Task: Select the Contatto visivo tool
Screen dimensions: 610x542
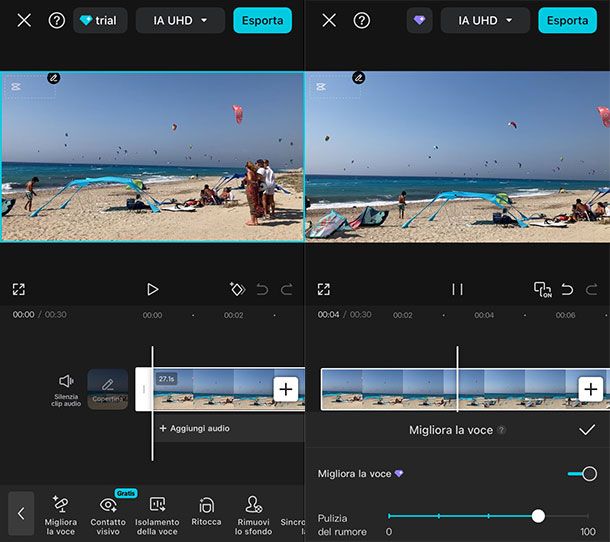Action: [x=108, y=513]
